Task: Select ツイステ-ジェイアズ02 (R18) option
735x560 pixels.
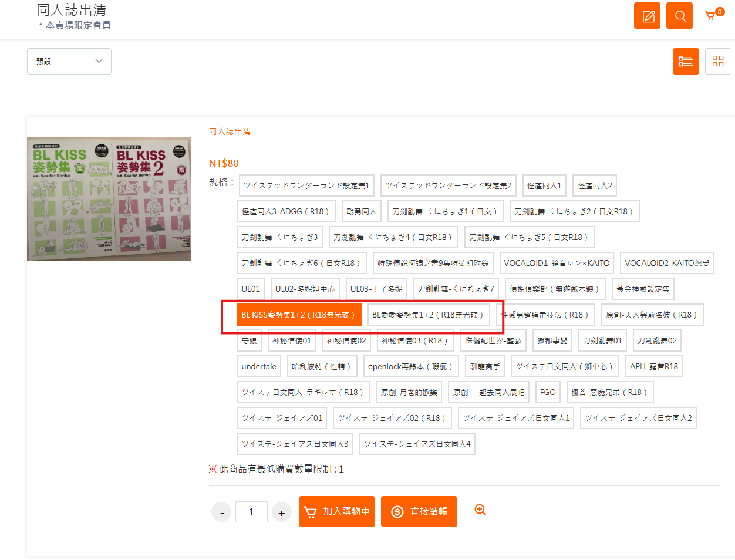Action: click(393, 418)
